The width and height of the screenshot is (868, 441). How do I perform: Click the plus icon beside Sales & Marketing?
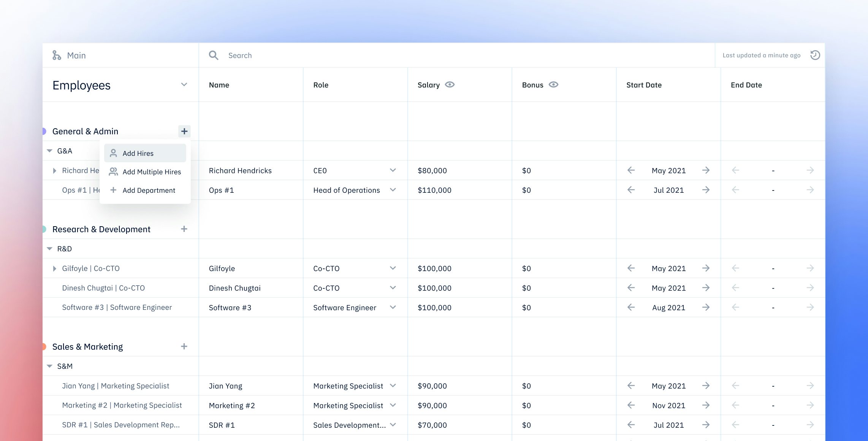click(x=184, y=346)
